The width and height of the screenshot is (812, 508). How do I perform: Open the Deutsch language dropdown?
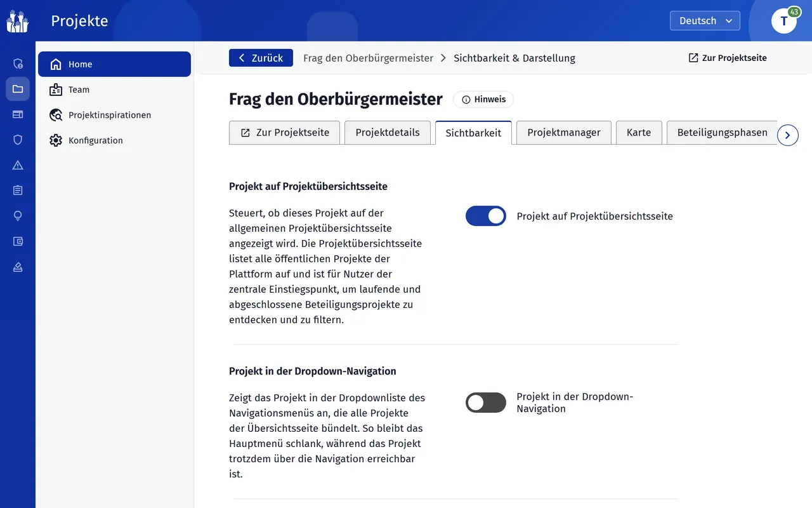pyautogui.click(x=705, y=21)
